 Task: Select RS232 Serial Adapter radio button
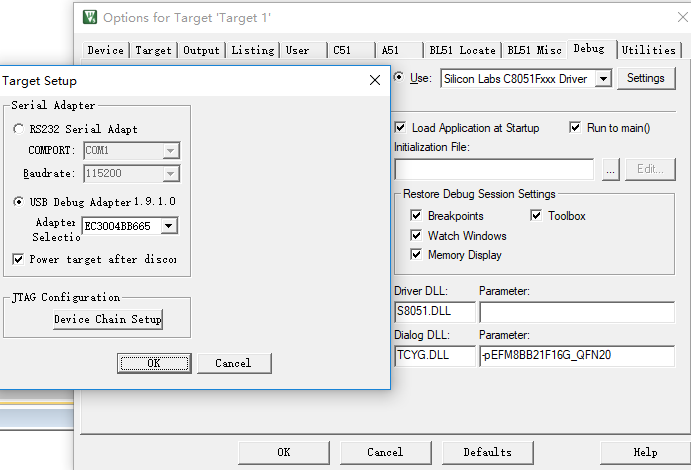(19, 129)
